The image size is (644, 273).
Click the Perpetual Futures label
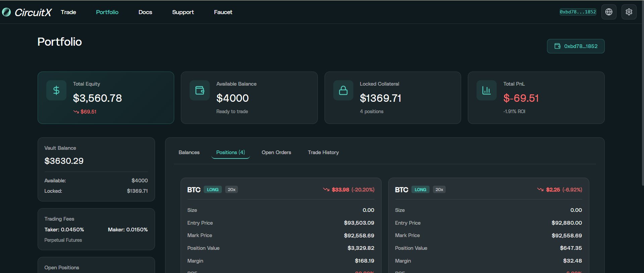[63, 240]
